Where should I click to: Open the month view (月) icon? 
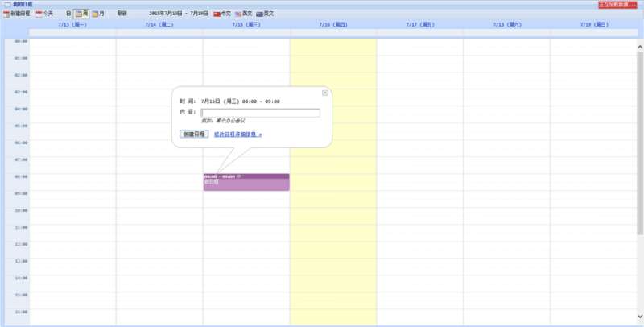(95, 14)
